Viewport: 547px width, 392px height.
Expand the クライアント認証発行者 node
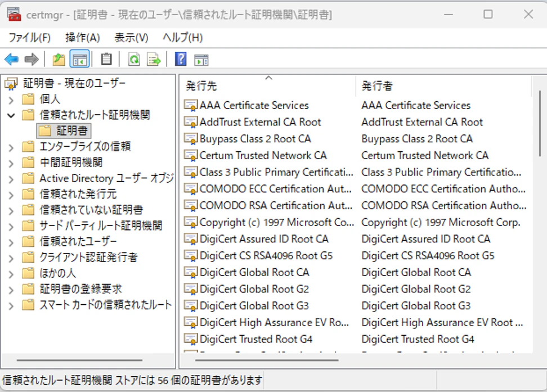[x=11, y=258]
